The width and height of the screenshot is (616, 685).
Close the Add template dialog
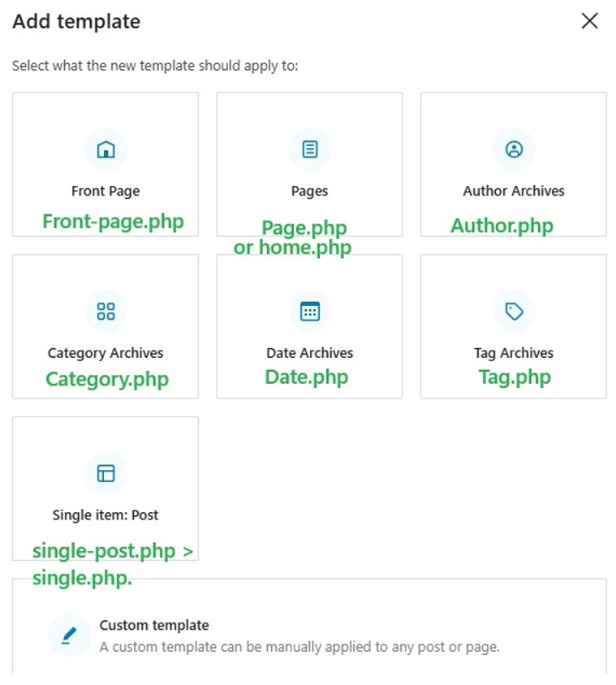[x=590, y=21]
